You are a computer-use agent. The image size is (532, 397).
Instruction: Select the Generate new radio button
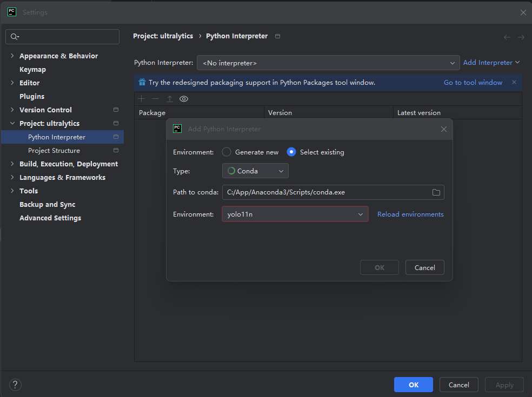pyautogui.click(x=227, y=152)
